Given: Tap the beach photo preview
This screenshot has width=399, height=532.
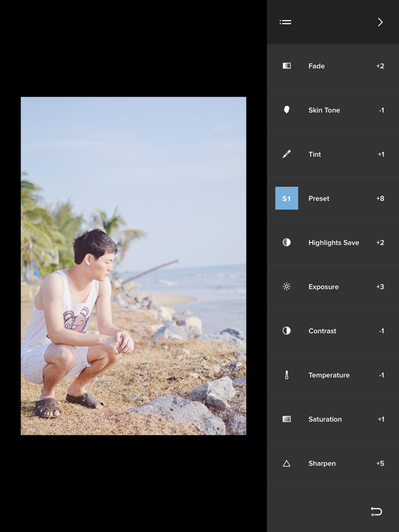Looking at the screenshot, I should [133, 266].
